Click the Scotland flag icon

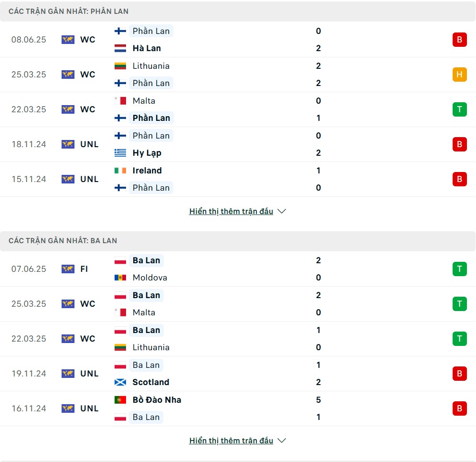[120, 382]
